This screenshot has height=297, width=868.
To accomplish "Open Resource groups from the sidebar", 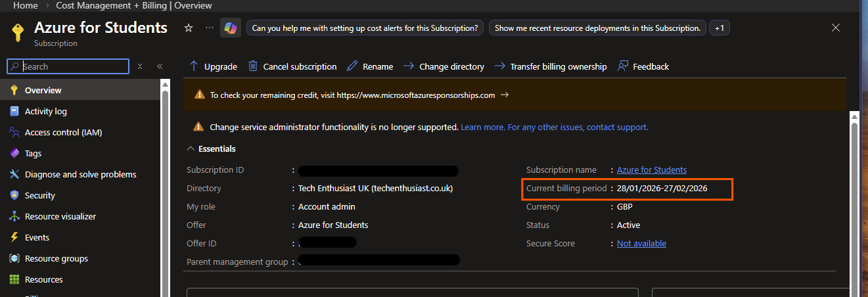I will [56, 259].
